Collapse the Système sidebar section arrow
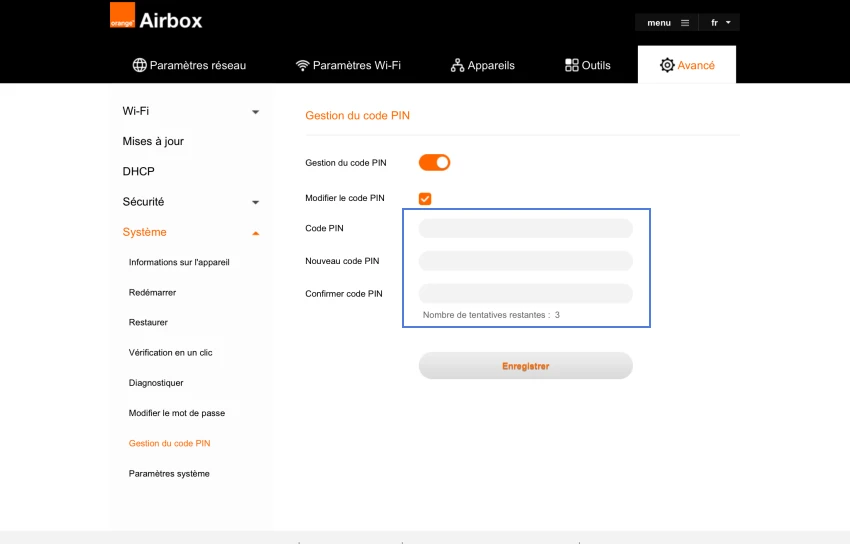Image resolution: width=850 pixels, height=544 pixels. pyautogui.click(x=255, y=234)
